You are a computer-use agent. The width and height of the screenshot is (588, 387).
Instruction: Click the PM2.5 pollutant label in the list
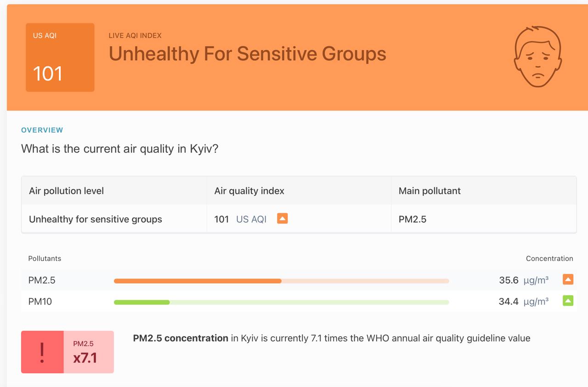coord(42,280)
